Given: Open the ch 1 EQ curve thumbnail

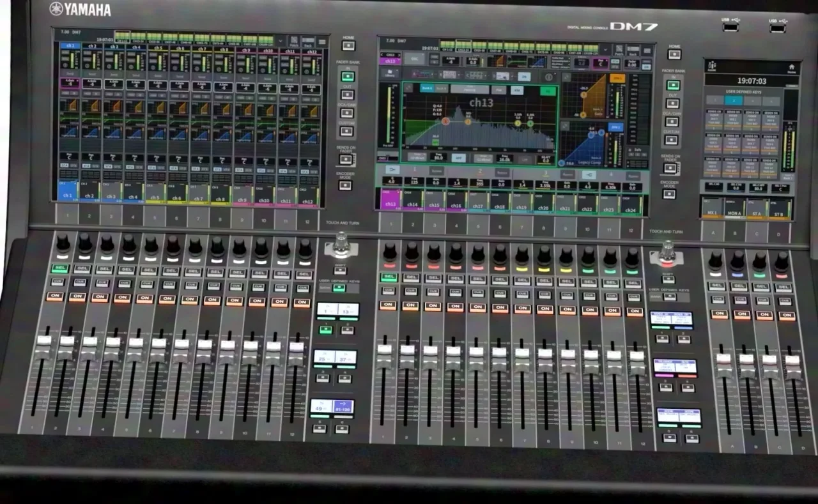Looking at the screenshot, I should click(69, 118).
